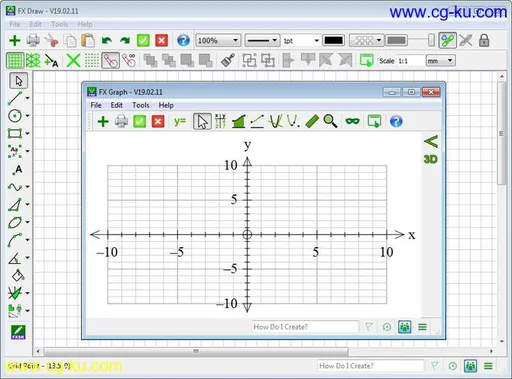Viewport: 512px width, 379px height.
Task: Select the rectangle drawing tool
Action: coord(15,133)
